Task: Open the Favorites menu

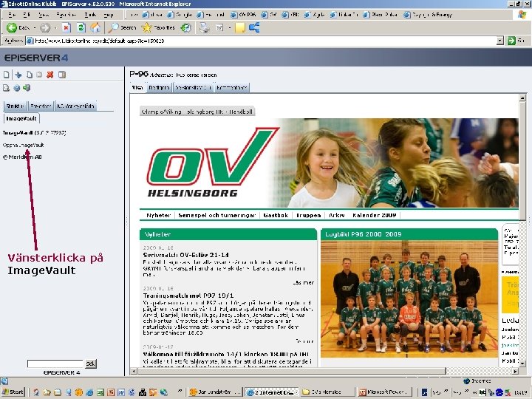Action: (66, 15)
